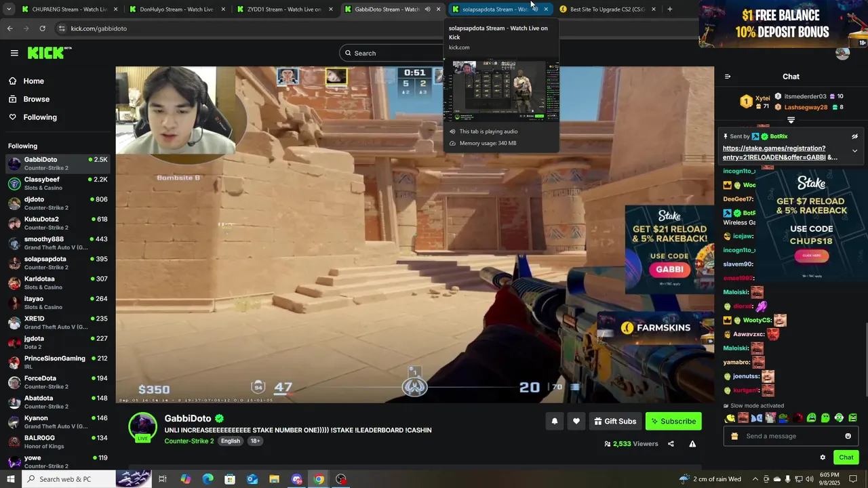This screenshot has width=868, height=488.
Task: Mute audio on the GabbiDoto tab
Action: [427, 9]
